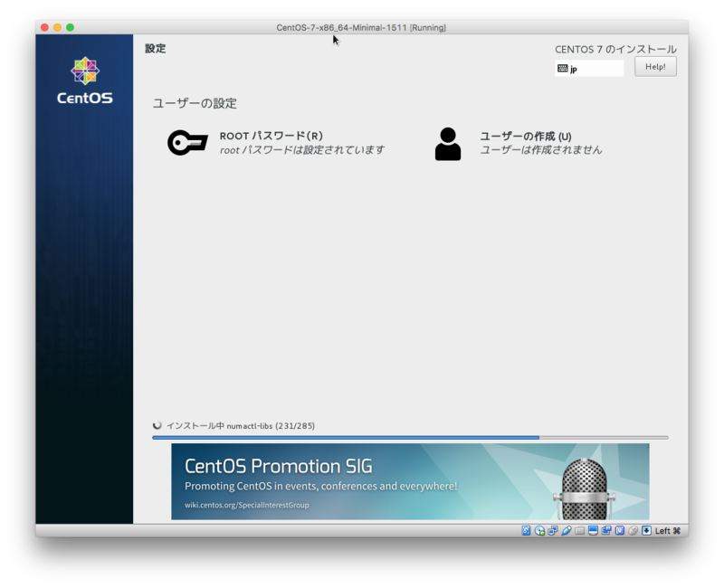
Task: Click the red close window button
Action: [44, 27]
